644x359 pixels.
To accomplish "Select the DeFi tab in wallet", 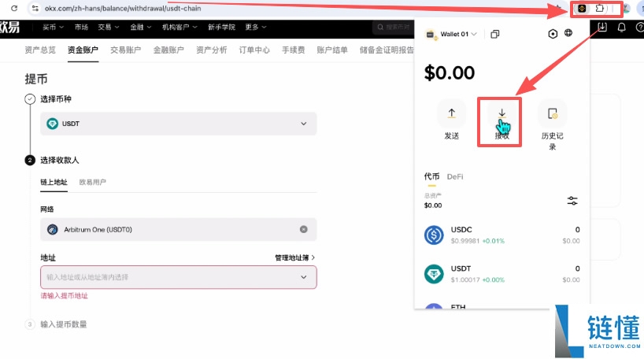I will click(455, 176).
